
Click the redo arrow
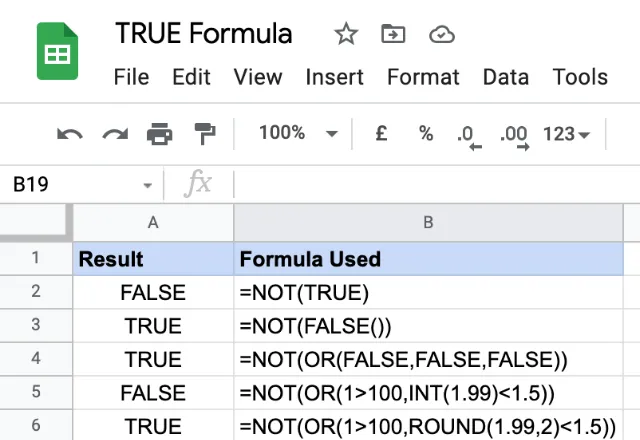[115, 134]
